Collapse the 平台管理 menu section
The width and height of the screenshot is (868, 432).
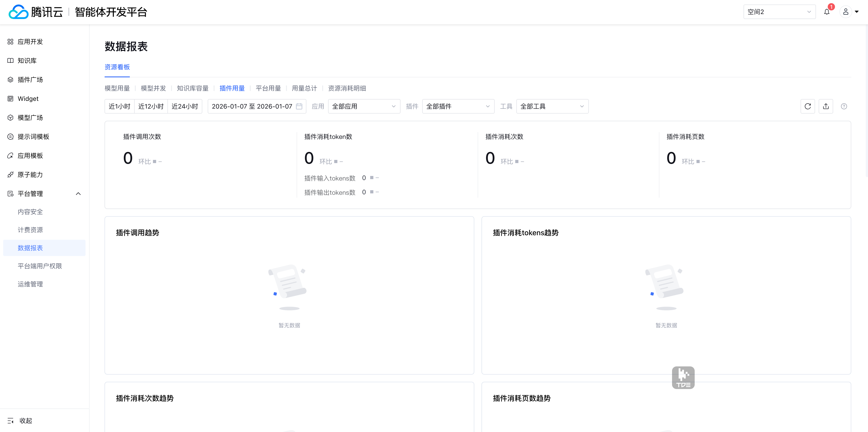tap(78, 194)
